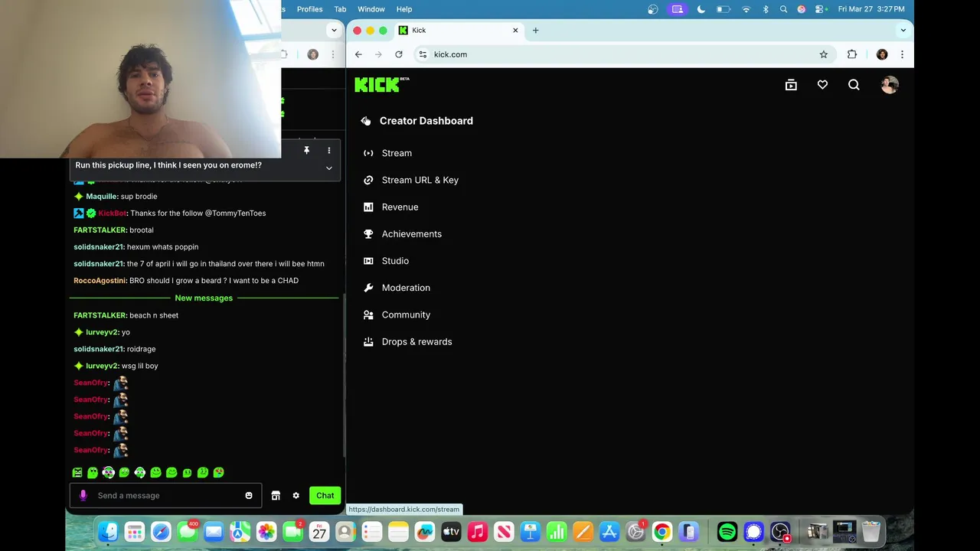Open Wi-Fi status menu
Image resolution: width=980 pixels, height=551 pixels.
tap(746, 9)
